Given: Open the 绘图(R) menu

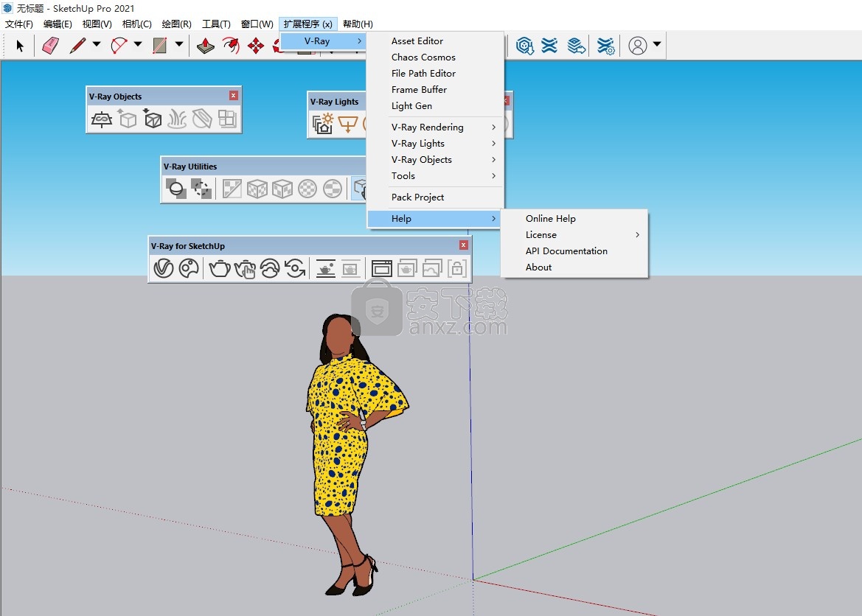Looking at the screenshot, I should pos(176,24).
